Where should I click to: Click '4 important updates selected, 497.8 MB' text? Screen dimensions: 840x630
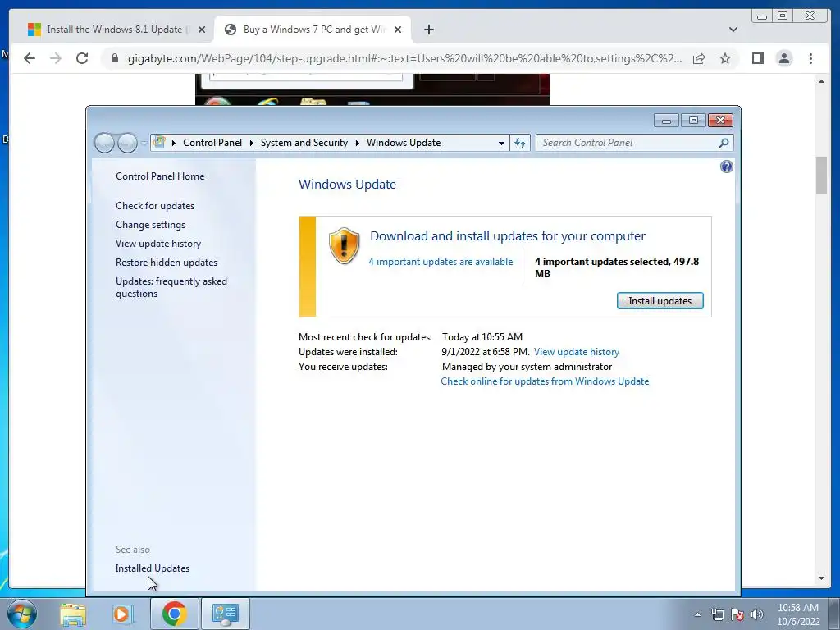pyautogui.click(x=617, y=267)
